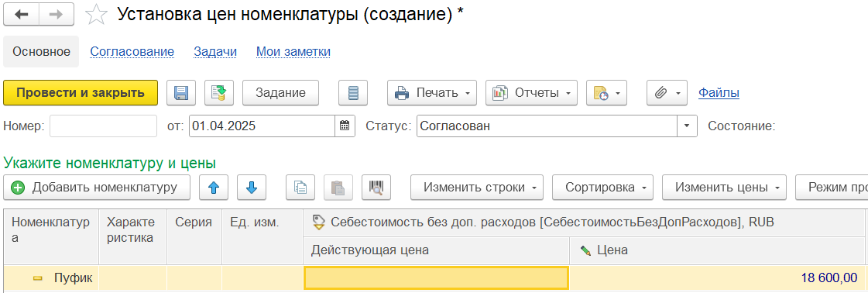Go forward with the right arrow button
Viewport: 868px width, 293px height.
click(57, 15)
